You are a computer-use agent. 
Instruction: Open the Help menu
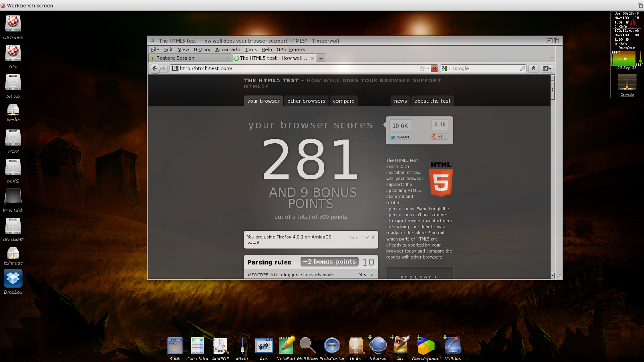pos(267,50)
